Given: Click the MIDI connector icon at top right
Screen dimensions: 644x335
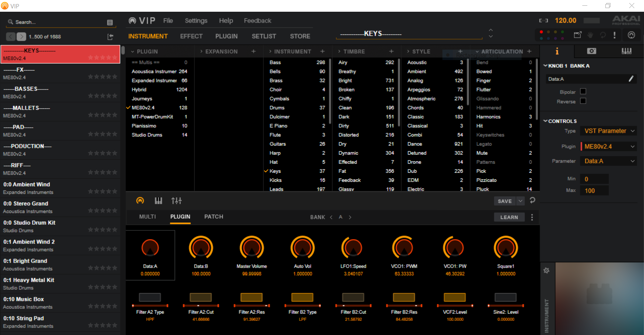Looking at the screenshot, I should (x=631, y=35).
